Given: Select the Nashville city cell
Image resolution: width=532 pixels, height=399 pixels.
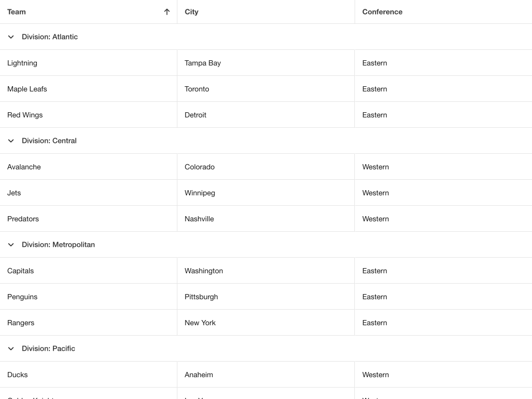Looking at the screenshot, I should click(x=199, y=219).
